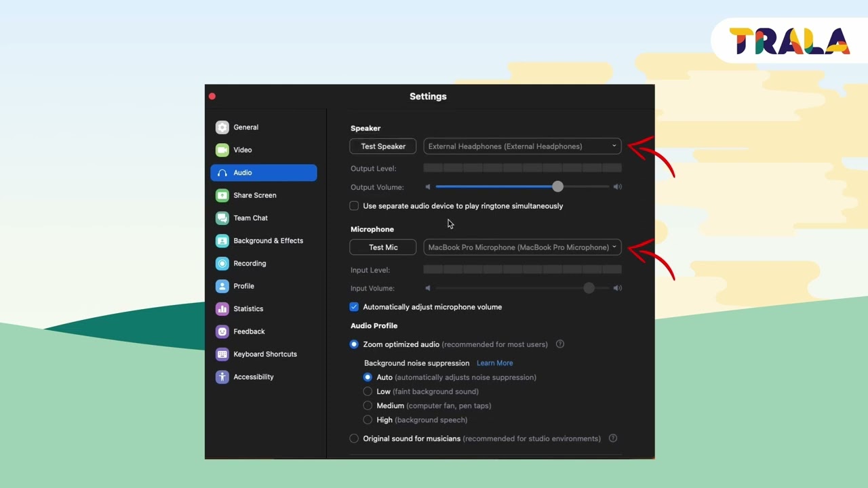
Task: Click the Test Mic button
Action: pos(383,247)
